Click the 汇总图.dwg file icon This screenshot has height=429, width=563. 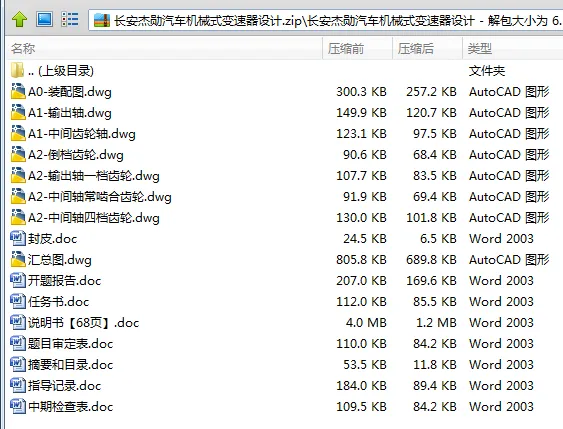18,259
